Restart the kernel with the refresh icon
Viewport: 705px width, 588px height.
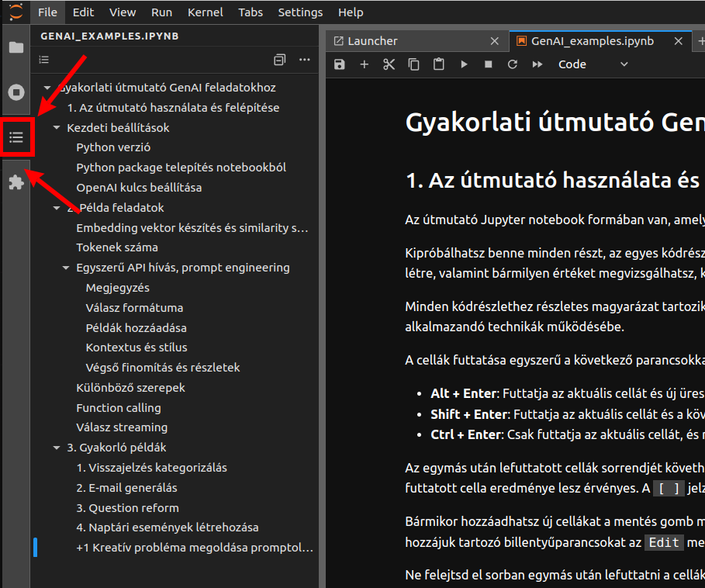(513, 64)
